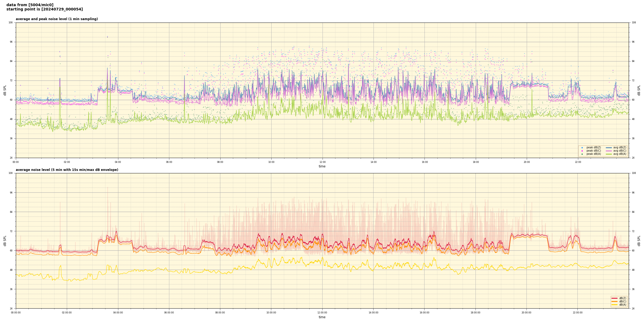
Task: Click the '5 min with 15s min/max' chart title
Action: [x=67, y=170]
